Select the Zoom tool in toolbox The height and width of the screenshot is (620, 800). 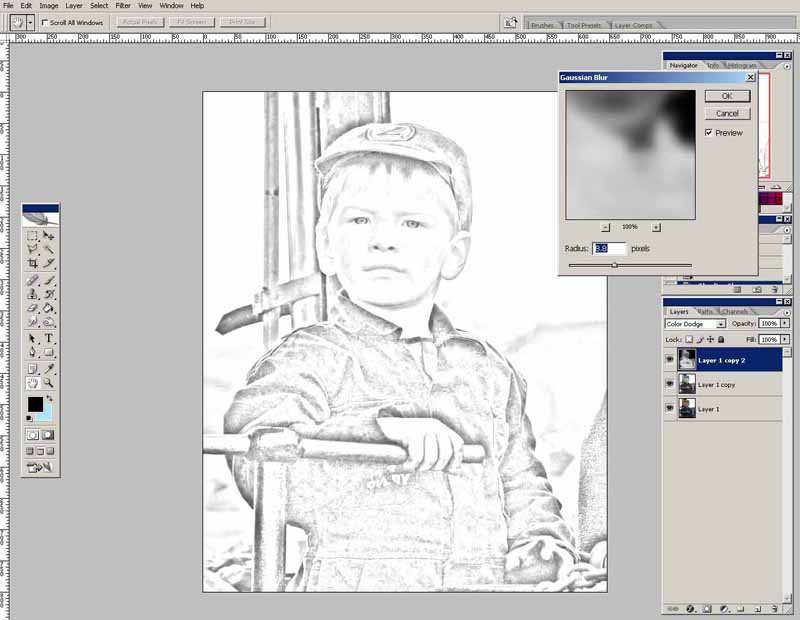48,383
